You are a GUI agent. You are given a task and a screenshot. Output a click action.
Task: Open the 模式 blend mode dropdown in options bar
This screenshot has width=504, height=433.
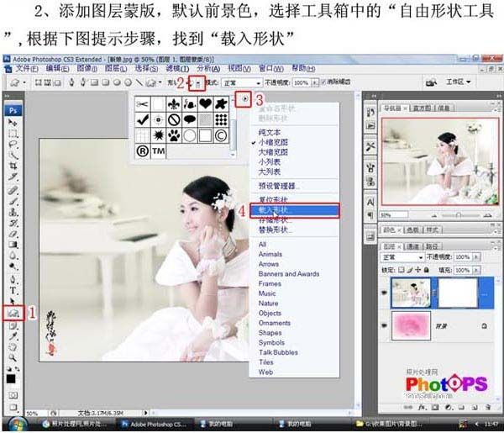242,82
